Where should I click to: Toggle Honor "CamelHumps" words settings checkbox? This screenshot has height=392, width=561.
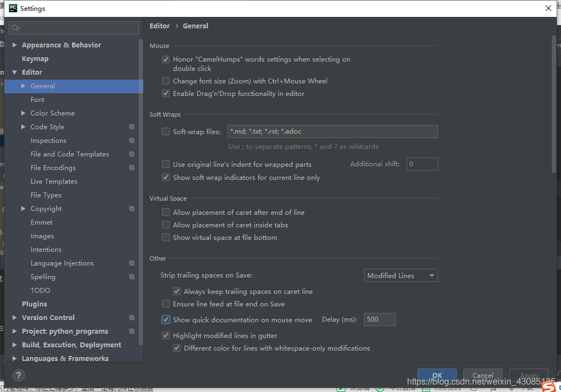[166, 59]
